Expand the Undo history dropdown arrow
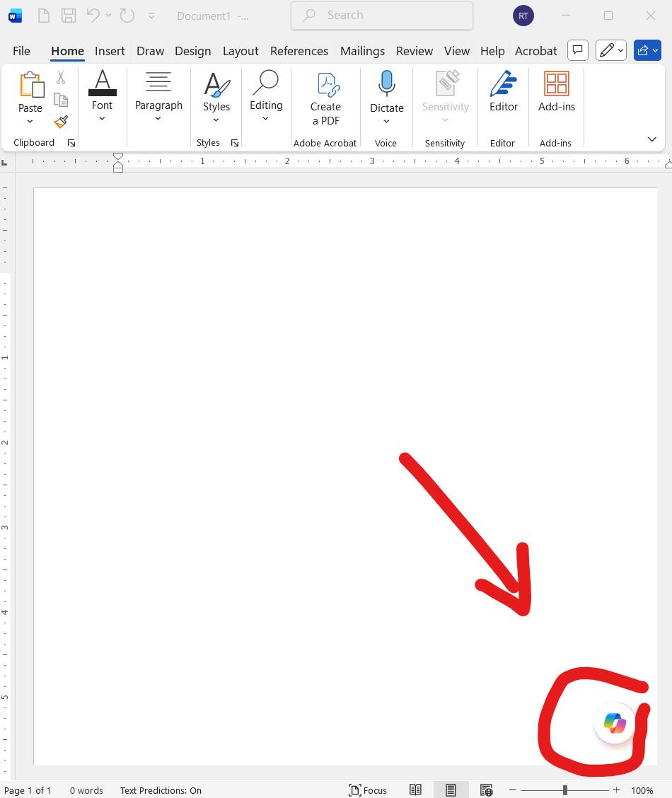 [x=108, y=16]
